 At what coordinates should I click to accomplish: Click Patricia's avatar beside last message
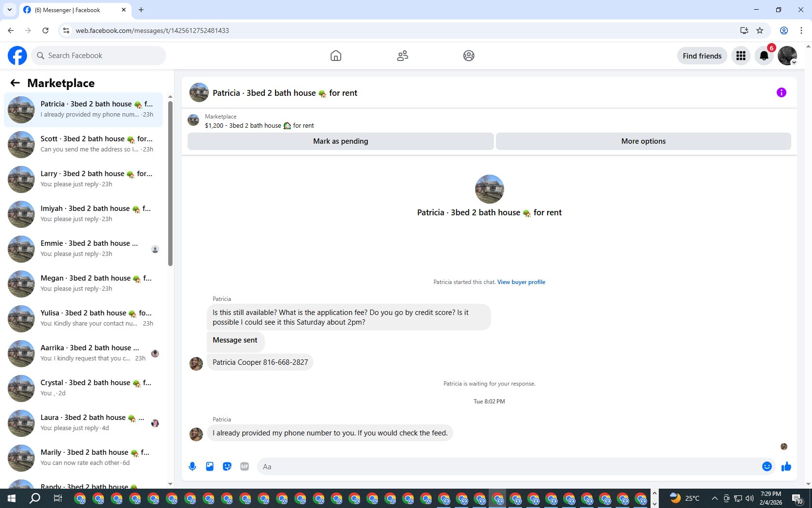pyautogui.click(x=196, y=434)
